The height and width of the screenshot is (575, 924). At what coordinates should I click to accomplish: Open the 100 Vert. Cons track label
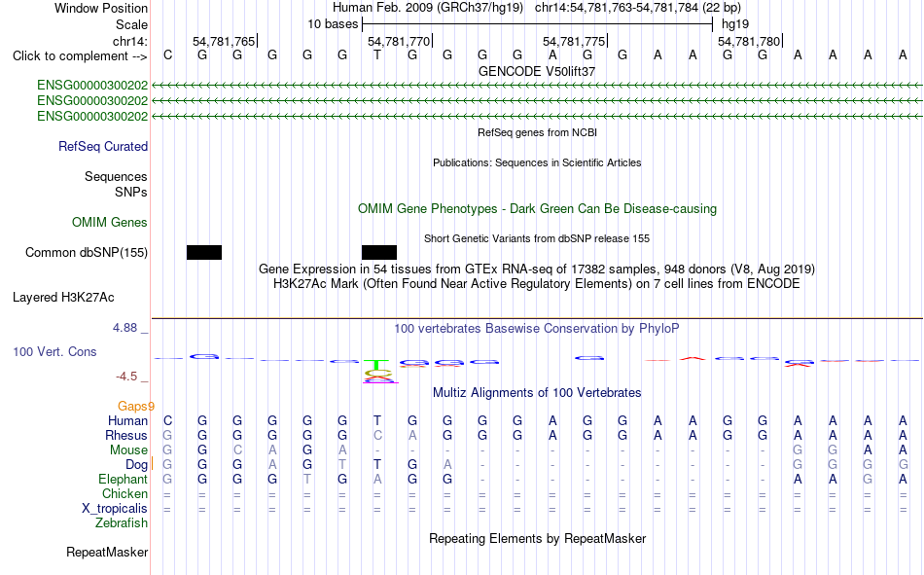[54, 351]
